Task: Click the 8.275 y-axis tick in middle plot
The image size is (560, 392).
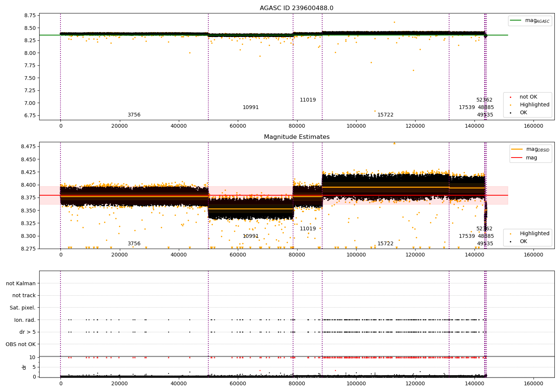Action: [x=28, y=249]
